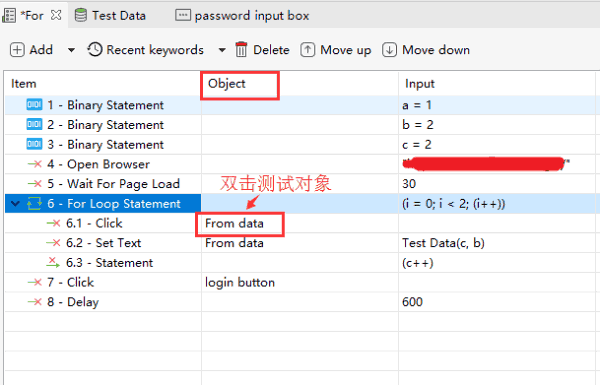This screenshot has height=385, width=600.
Task: Click the 6.1 Click step icon
Action: (x=53, y=223)
